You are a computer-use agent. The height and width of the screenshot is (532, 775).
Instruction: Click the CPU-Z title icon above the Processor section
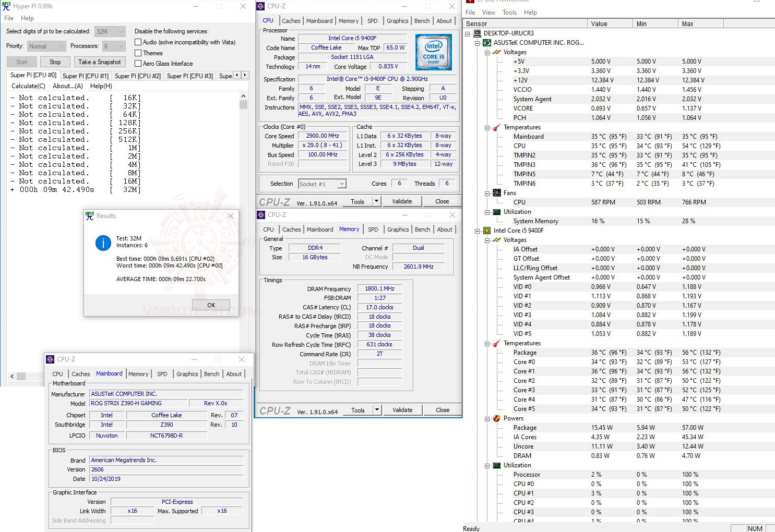tap(261, 6)
